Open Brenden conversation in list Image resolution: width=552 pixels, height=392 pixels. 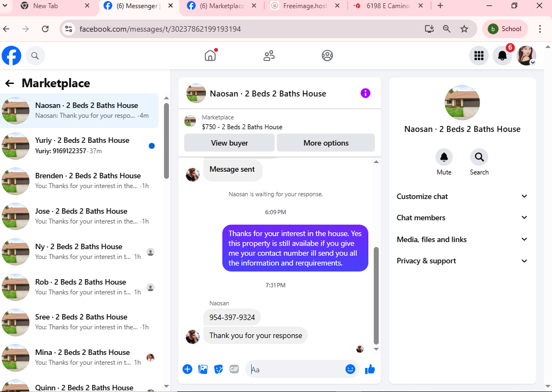click(80, 181)
